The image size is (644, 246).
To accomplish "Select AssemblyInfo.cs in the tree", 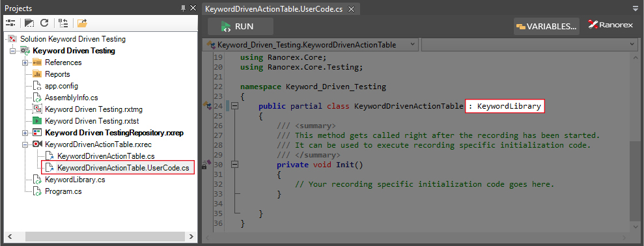I will point(72,98).
